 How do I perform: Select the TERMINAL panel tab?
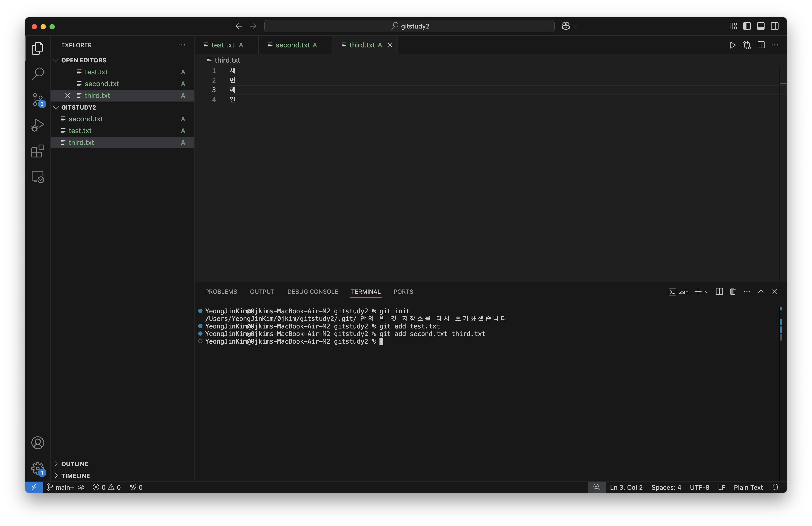point(365,292)
